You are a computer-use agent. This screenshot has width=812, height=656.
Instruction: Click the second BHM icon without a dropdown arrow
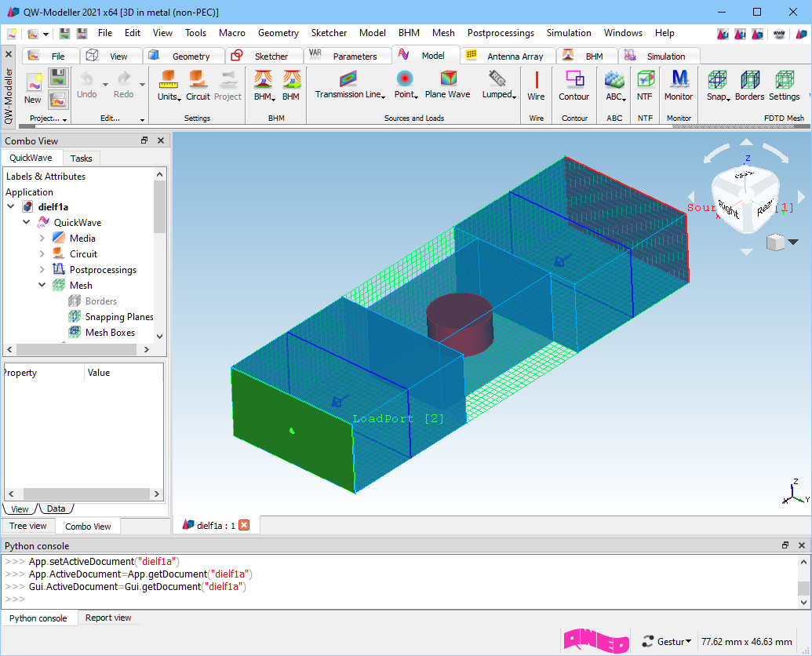pyautogui.click(x=291, y=86)
